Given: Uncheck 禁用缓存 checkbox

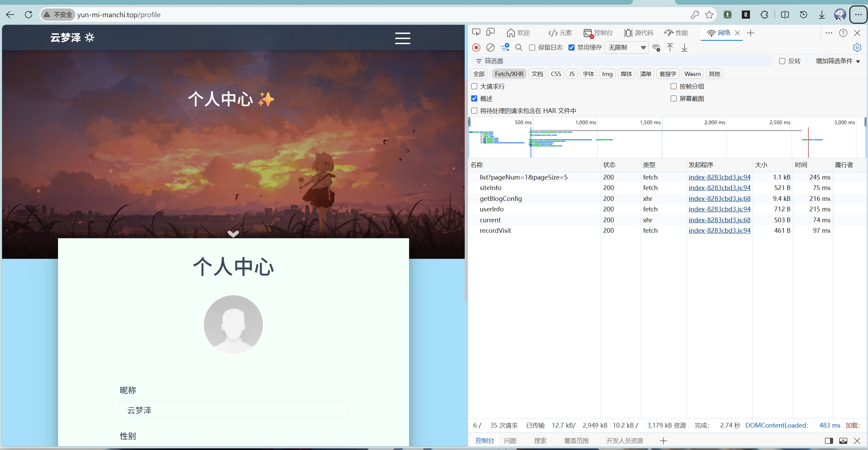Looking at the screenshot, I should click(572, 48).
